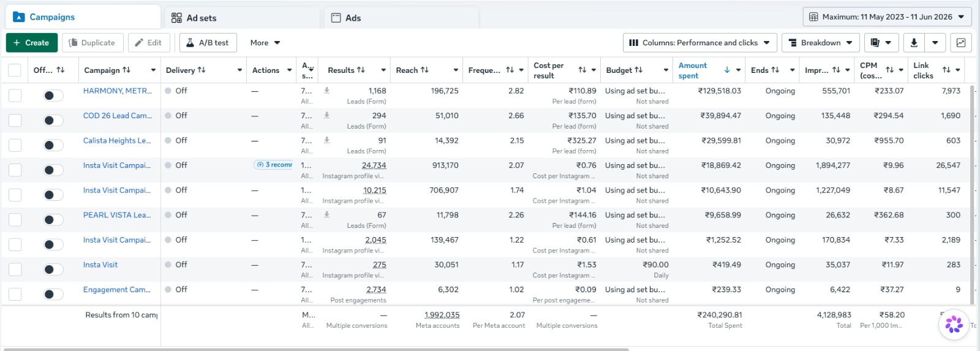Download leads for PEARL VISTA campaign

326,214
